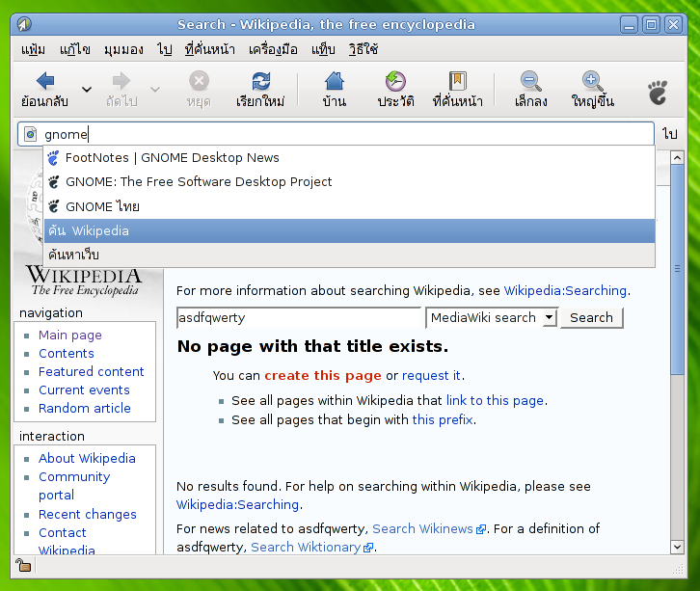Select FootNotes | GNOME Desktop News suggestion
Viewport: 700px width, 591px height.
tap(349, 157)
